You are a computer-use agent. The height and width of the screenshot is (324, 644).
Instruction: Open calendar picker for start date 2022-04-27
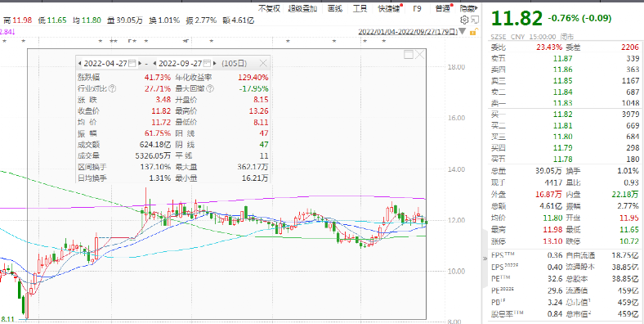[132, 63]
